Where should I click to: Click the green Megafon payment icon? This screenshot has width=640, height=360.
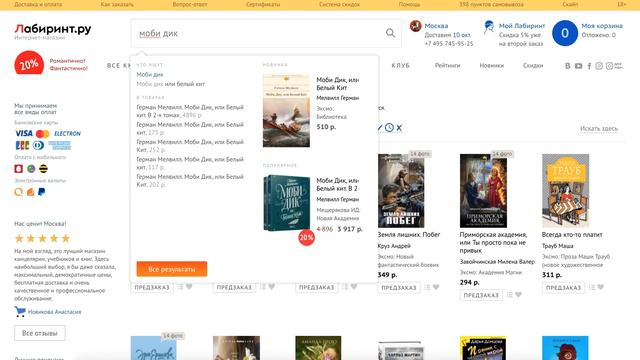[x=31, y=169]
